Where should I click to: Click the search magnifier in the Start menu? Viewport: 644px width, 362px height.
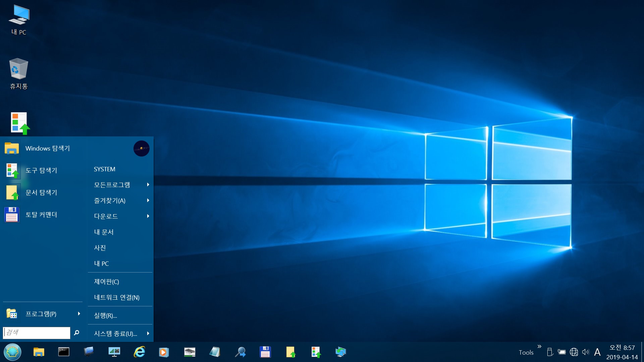pyautogui.click(x=76, y=333)
